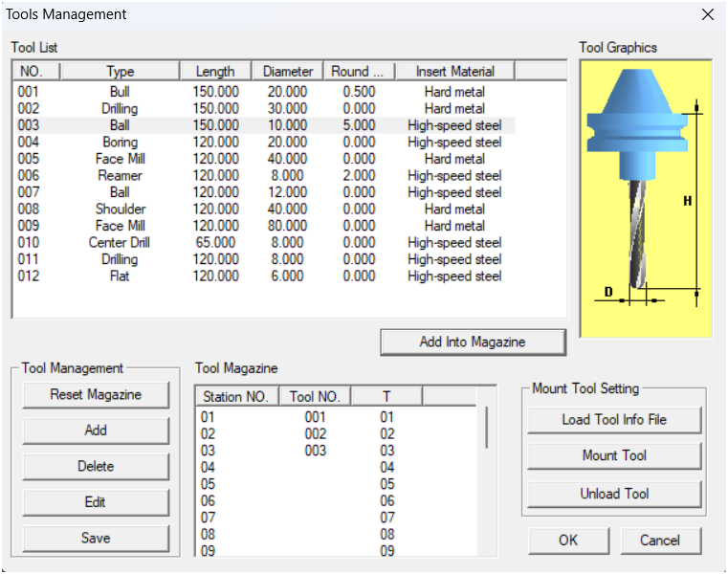This screenshot has height=574, width=728.
Task: Select tool 007 Ball row
Action: coord(265,192)
